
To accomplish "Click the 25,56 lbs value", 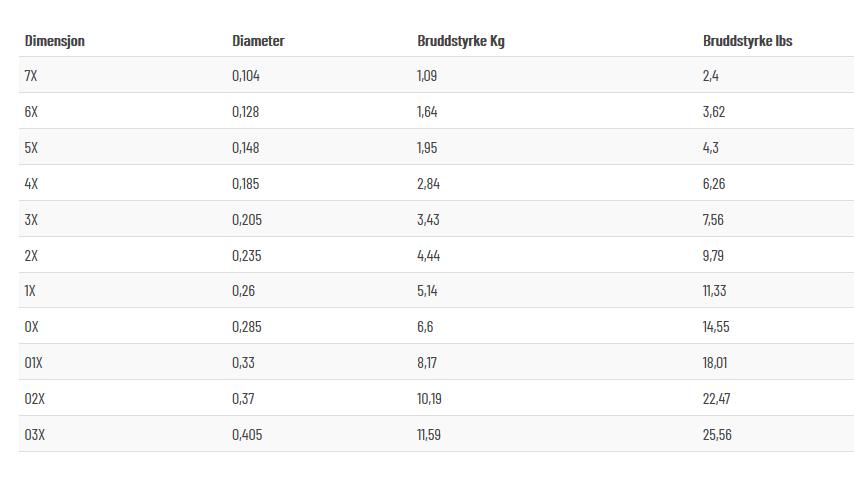I will click(717, 434).
